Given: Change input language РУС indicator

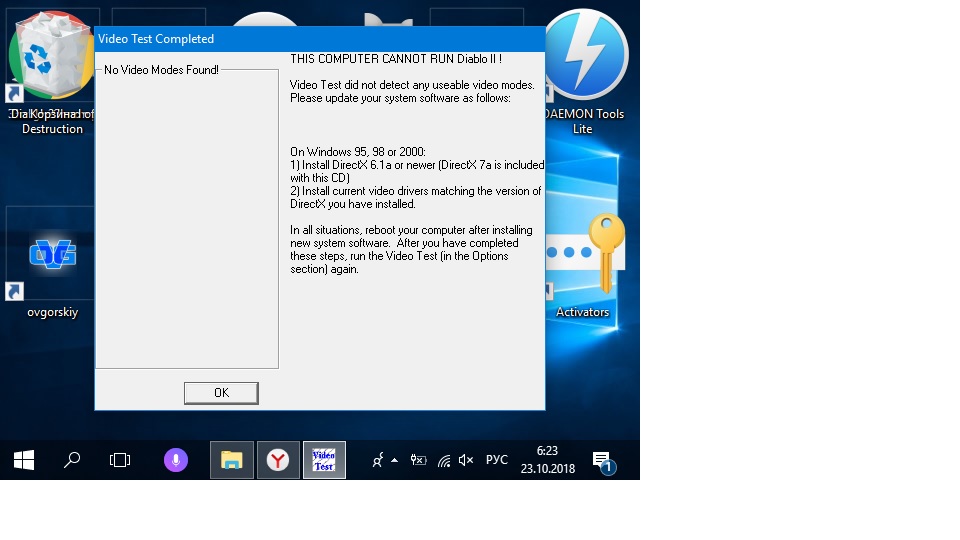Looking at the screenshot, I should [x=497, y=460].
